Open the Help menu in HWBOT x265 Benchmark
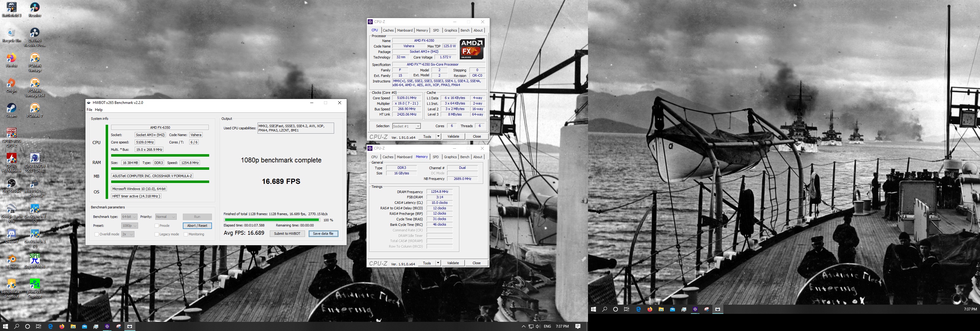This screenshot has height=331, width=980. 99,110
